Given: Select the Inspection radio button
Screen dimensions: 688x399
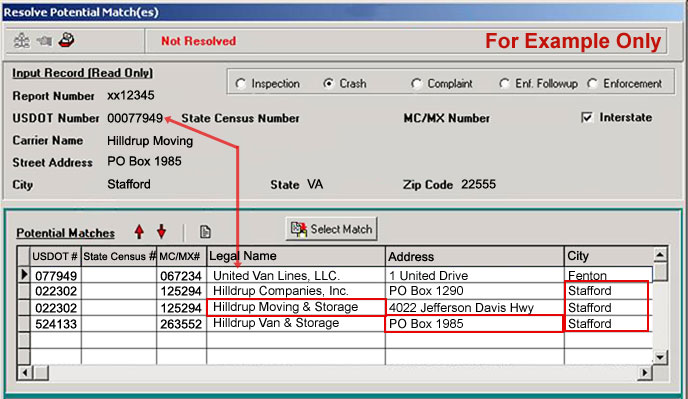Looking at the screenshot, I should 240,83.
